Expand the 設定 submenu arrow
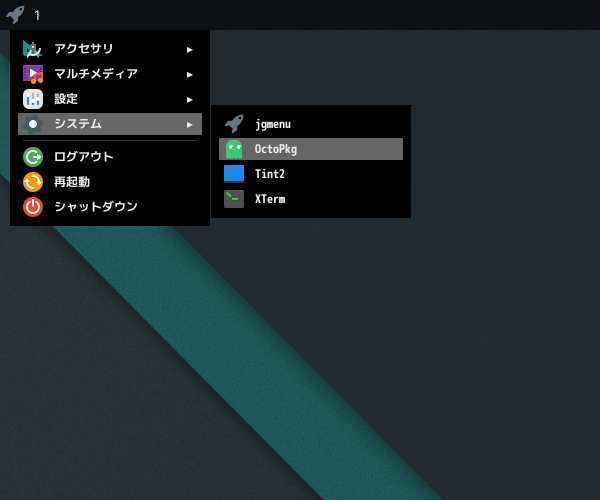 pos(189,100)
